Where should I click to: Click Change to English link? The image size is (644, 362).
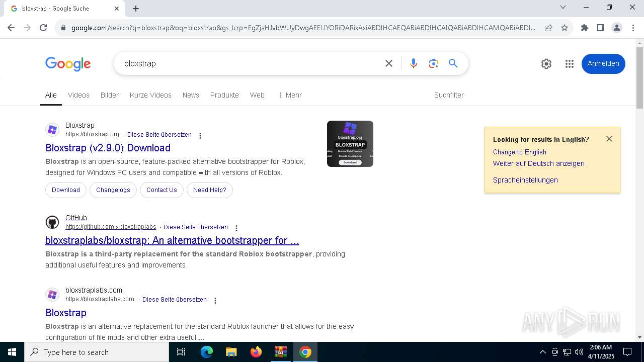pyautogui.click(x=520, y=152)
